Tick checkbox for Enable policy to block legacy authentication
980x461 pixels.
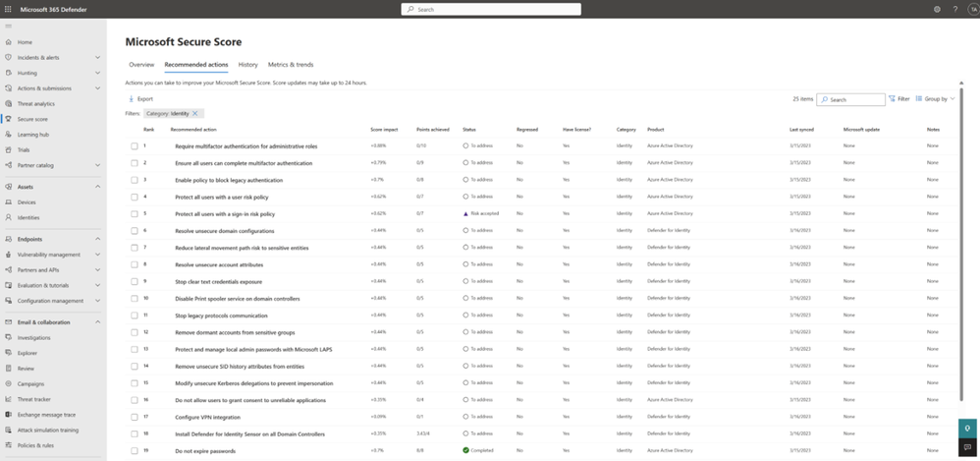(135, 180)
